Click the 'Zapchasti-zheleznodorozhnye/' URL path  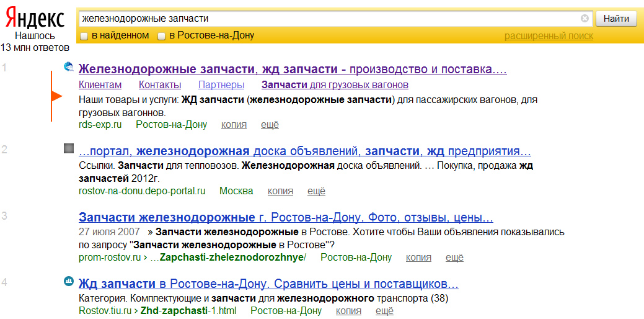click(x=233, y=258)
